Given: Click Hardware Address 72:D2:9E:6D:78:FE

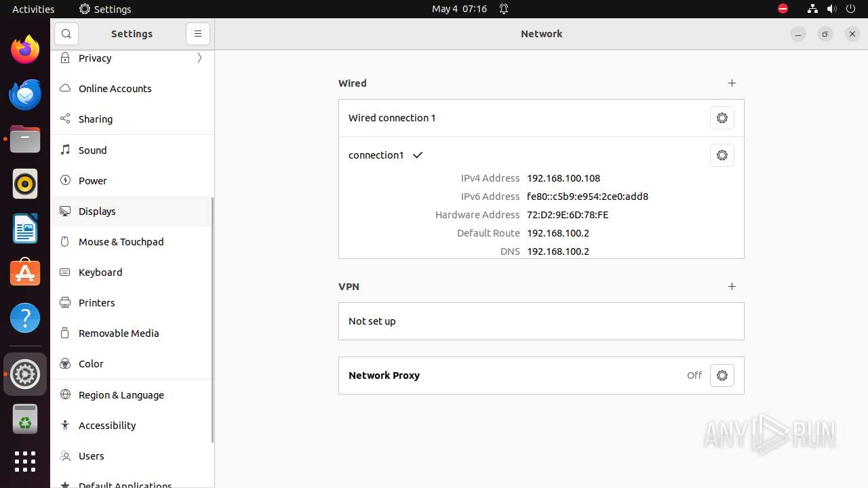Looking at the screenshot, I should click(x=568, y=215).
